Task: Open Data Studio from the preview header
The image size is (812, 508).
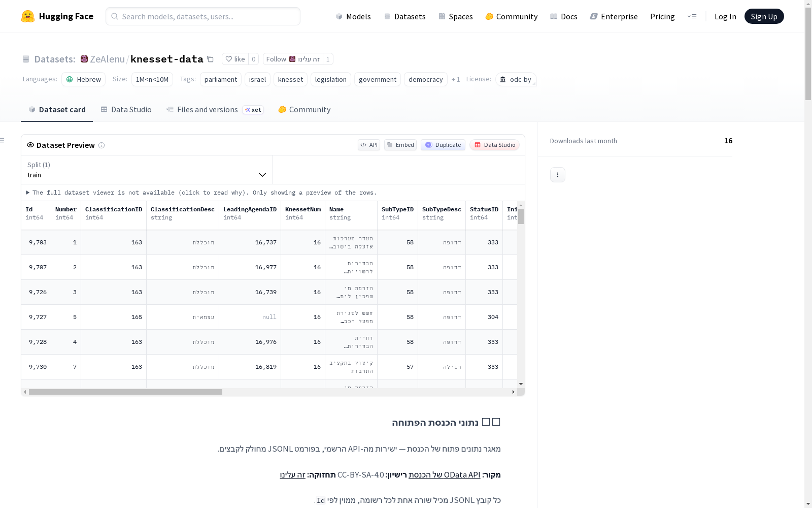Action: [495, 145]
